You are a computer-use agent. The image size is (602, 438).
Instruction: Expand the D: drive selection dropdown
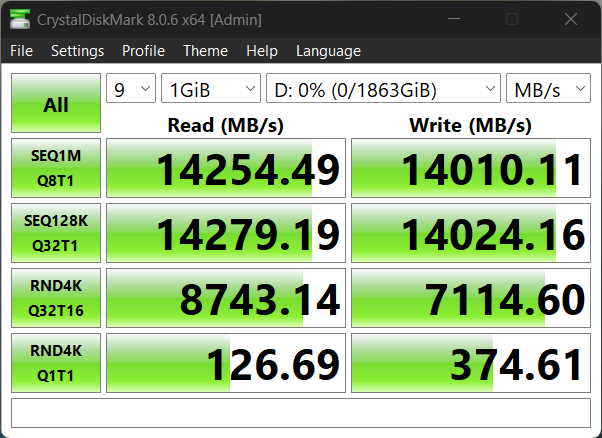pos(384,88)
